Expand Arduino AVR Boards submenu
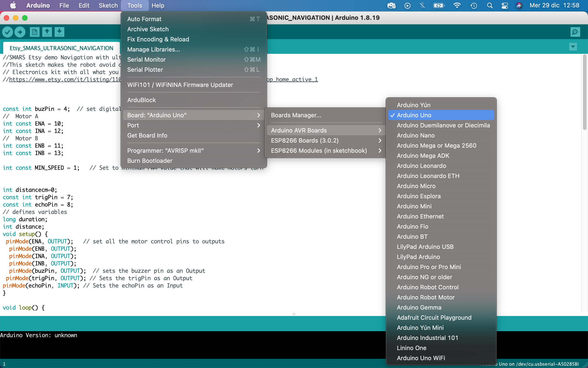Screen dimensions: 588x368 click(326, 130)
